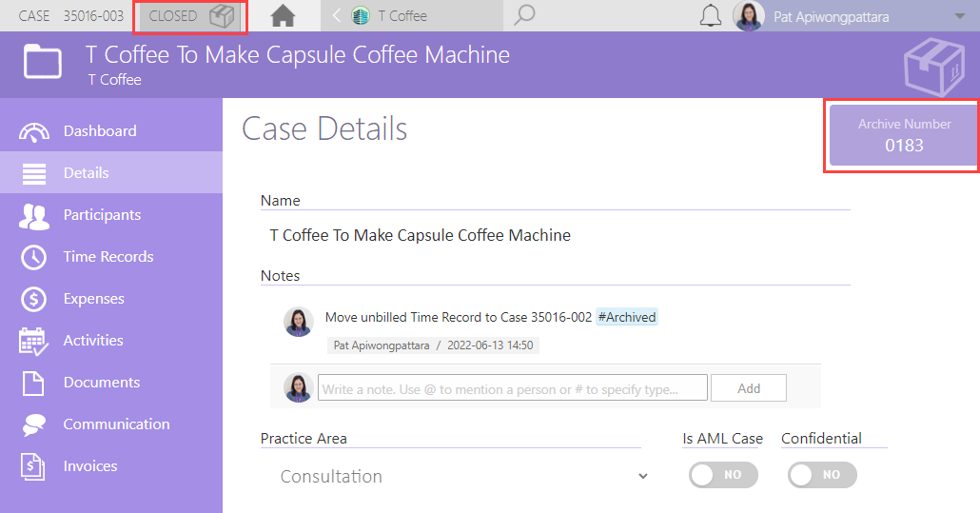Open Activities calendar icon
980x513 pixels.
(x=33, y=341)
